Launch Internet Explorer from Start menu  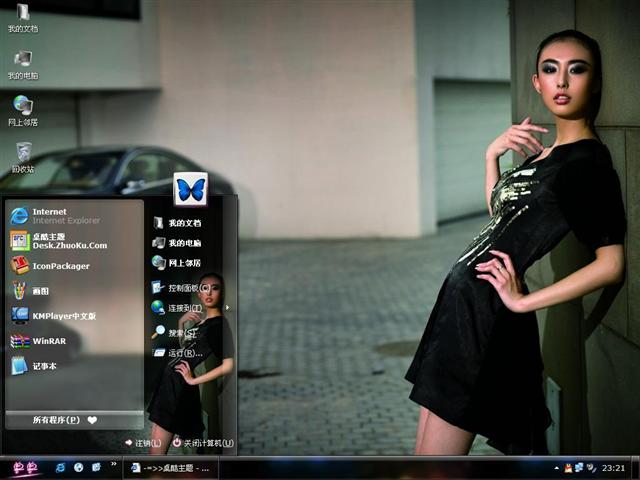coord(74,216)
